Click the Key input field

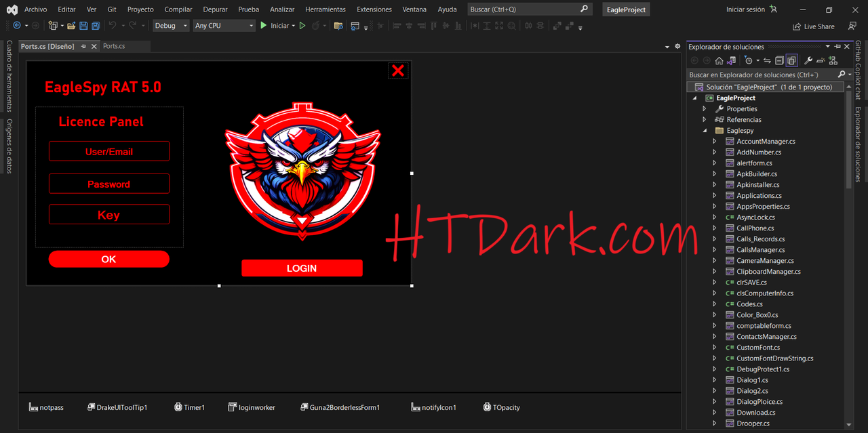tap(108, 215)
